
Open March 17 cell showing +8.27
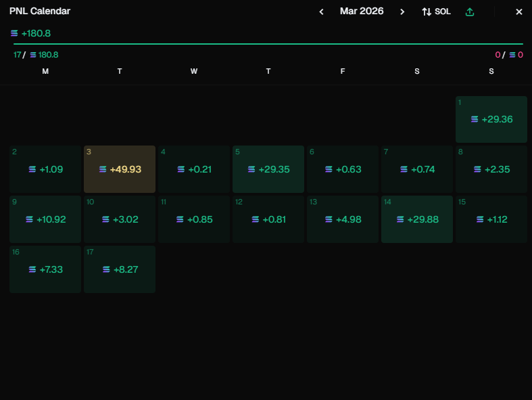tap(120, 269)
